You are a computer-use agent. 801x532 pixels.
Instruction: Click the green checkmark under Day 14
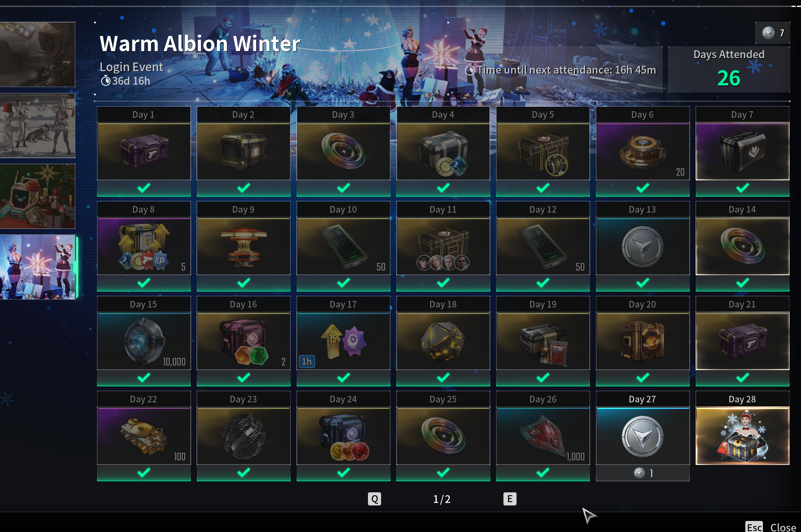pos(742,283)
